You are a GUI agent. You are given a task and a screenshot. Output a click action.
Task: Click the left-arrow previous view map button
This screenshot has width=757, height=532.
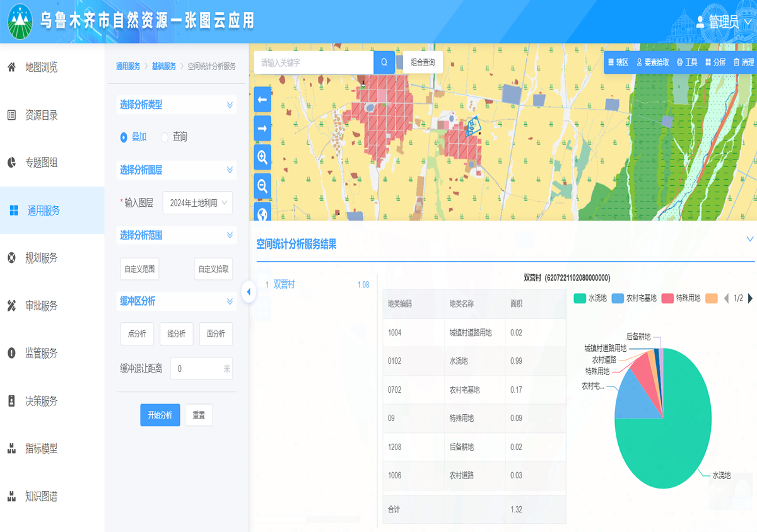262,100
